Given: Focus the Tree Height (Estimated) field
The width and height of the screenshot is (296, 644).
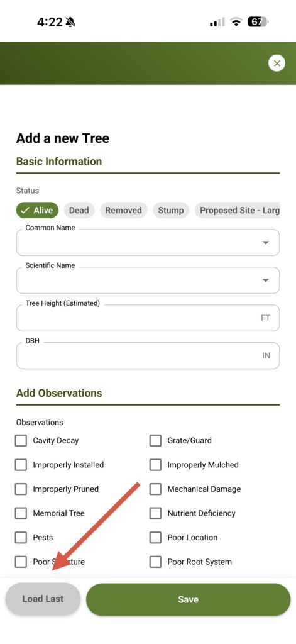Looking at the screenshot, I should click(x=148, y=318).
